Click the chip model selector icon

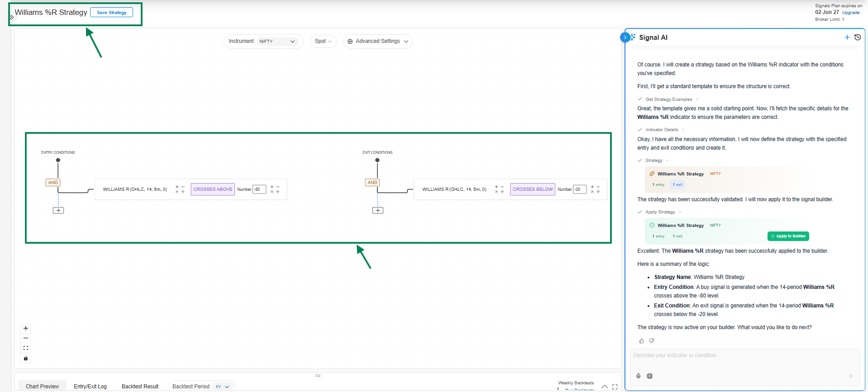pos(649,376)
